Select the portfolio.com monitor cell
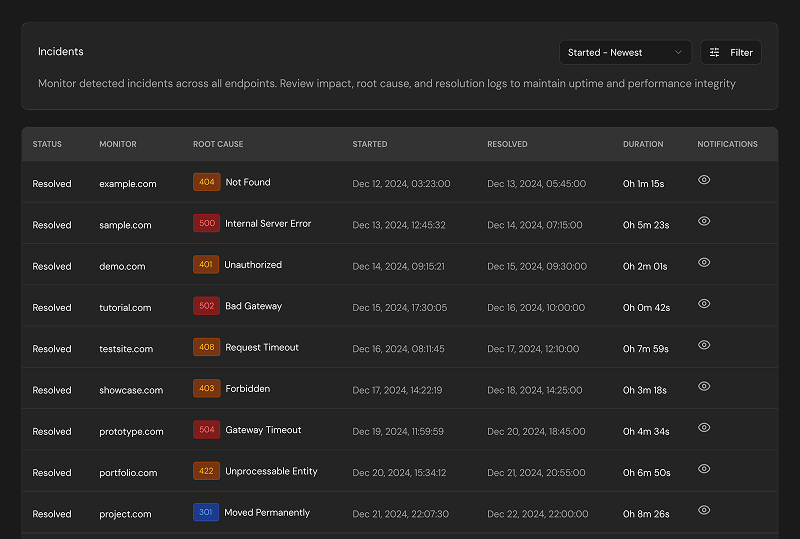The image size is (800, 539). (128, 473)
